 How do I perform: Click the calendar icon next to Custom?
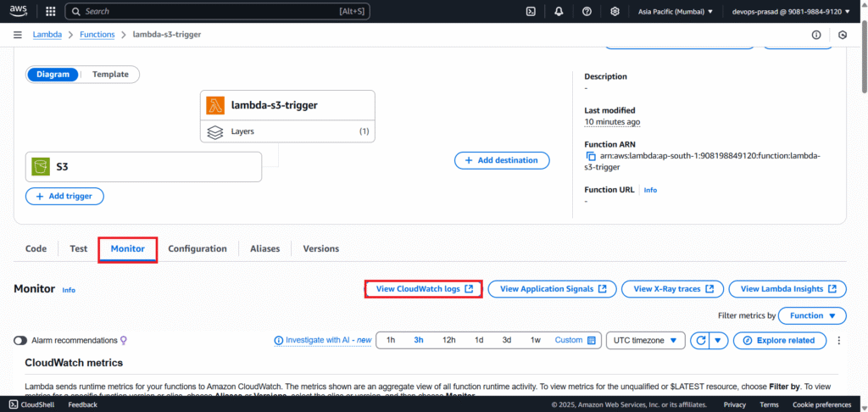[x=591, y=340]
